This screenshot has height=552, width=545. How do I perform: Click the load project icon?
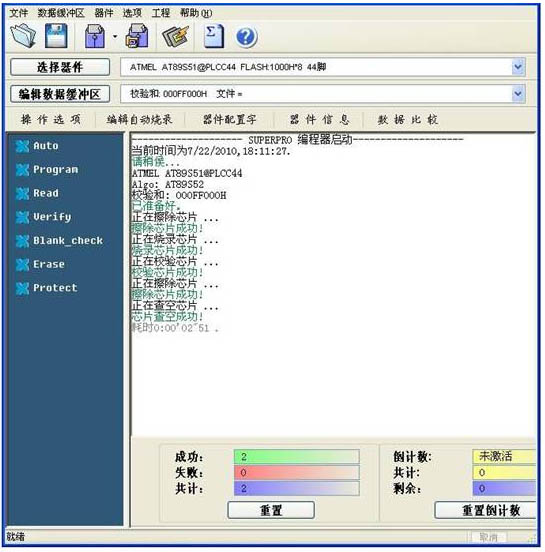click(95, 36)
